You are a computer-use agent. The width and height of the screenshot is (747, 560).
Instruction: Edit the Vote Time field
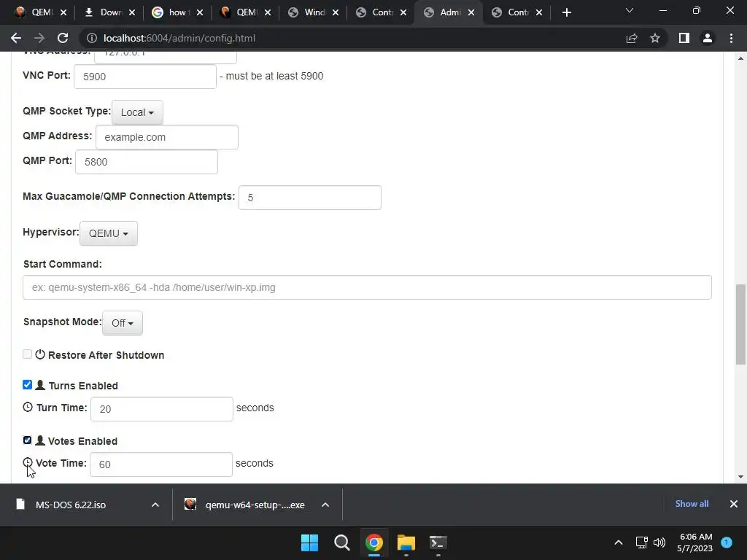tap(161, 464)
